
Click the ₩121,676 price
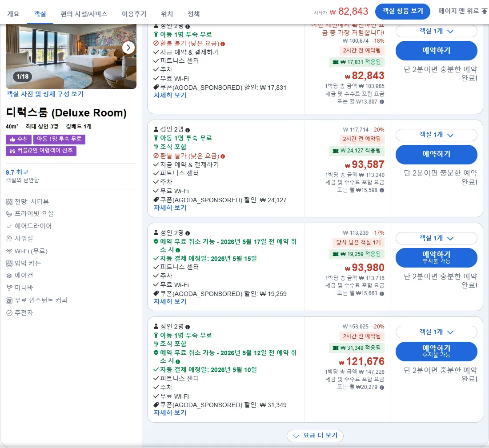point(361,361)
